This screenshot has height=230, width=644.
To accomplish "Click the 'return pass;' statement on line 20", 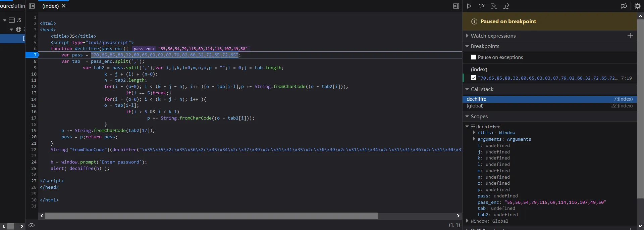I will 101,137.
